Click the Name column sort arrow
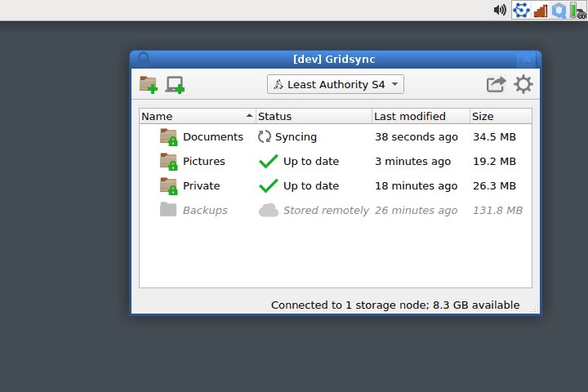588x392 pixels. click(249, 116)
